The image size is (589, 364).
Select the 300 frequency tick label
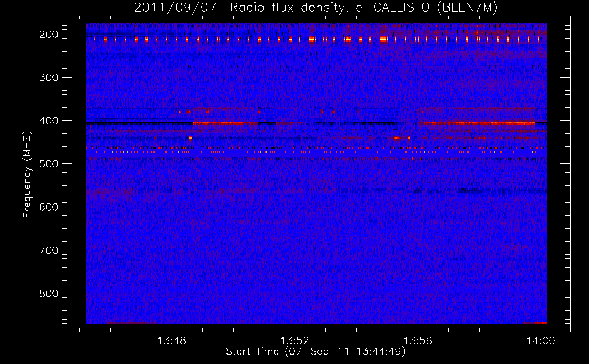49,78
